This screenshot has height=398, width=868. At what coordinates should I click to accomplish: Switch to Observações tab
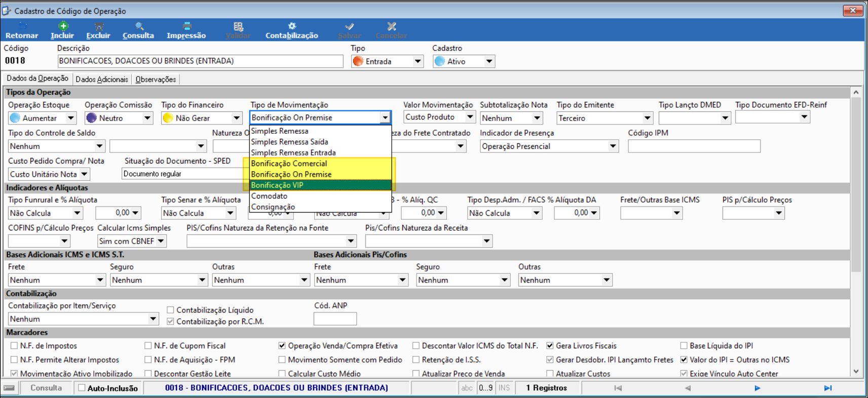[x=156, y=79]
